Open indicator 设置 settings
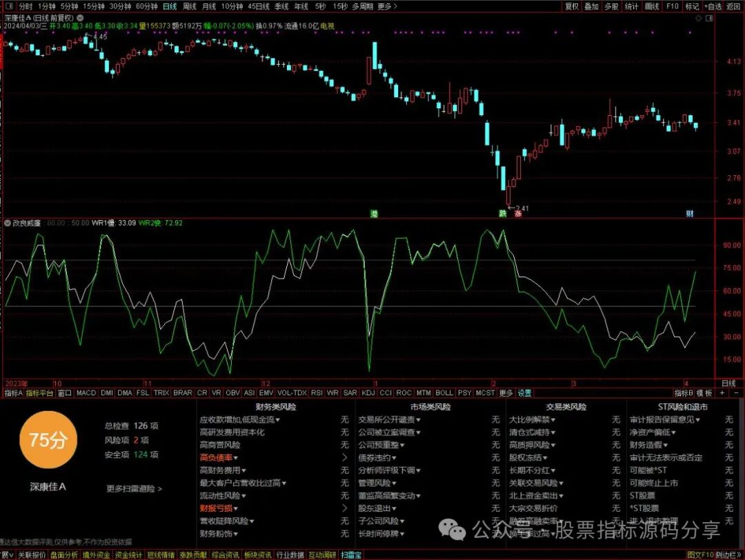Image resolution: width=745 pixels, height=560 pixels. click(x=524, y=393)
